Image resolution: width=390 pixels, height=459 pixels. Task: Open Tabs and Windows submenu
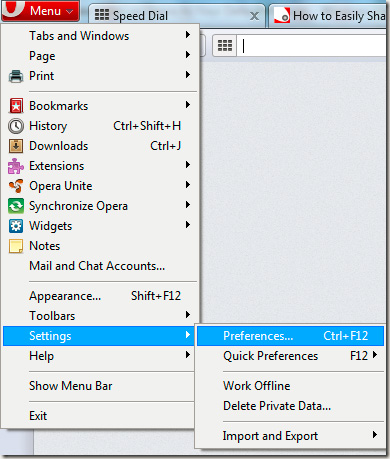[100, 36]
